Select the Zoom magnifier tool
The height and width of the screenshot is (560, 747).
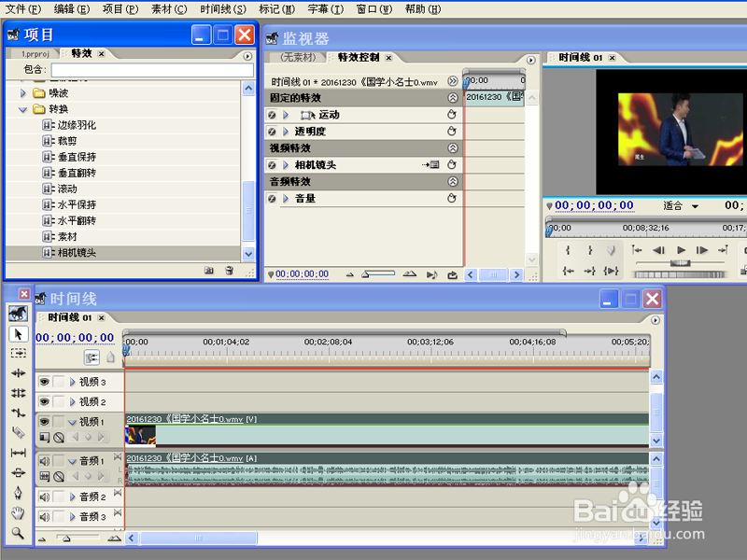pos(18,533)
